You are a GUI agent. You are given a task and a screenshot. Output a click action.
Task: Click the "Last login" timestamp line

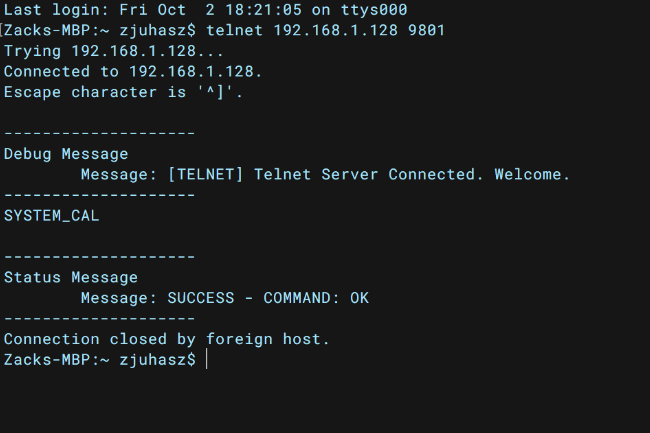click(206, 10)
